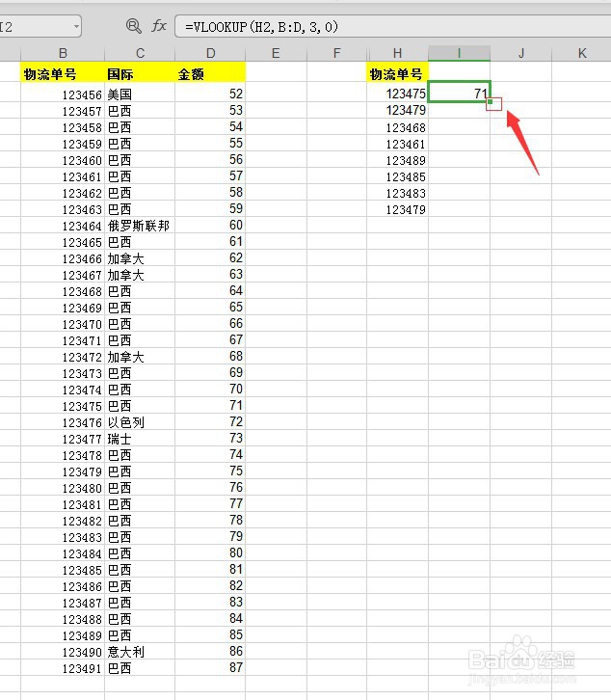The height and width of the screenshot is (700, 611).
Task: Select cell 123466 in column B
Action: click(63, 258)
